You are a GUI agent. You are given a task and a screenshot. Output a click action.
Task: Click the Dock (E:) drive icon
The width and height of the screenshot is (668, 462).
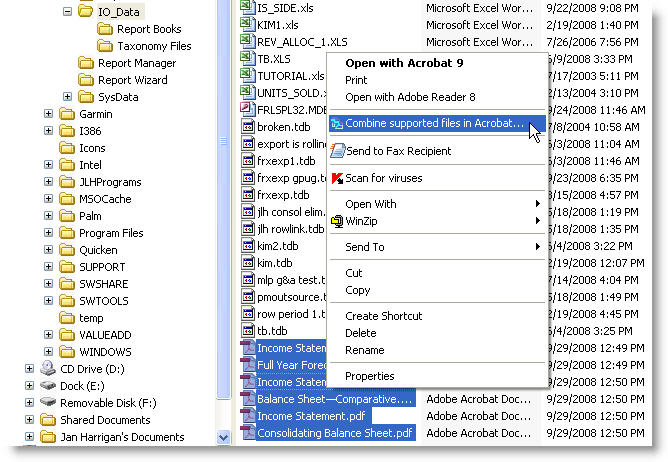[48, 386]
